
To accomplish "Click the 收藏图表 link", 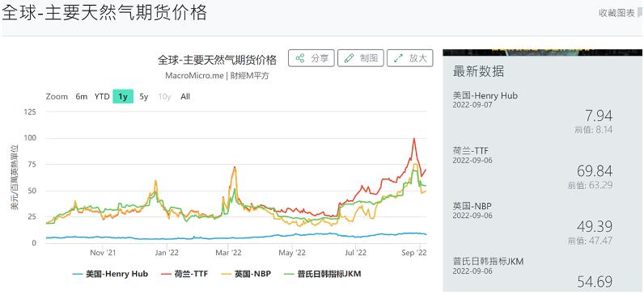I will (616, 13).
